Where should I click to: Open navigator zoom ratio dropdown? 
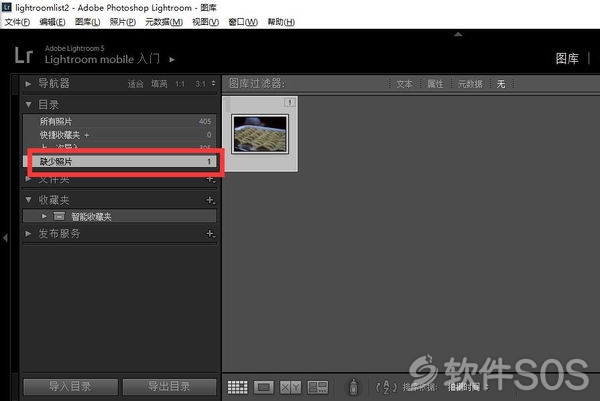(213, 83)
